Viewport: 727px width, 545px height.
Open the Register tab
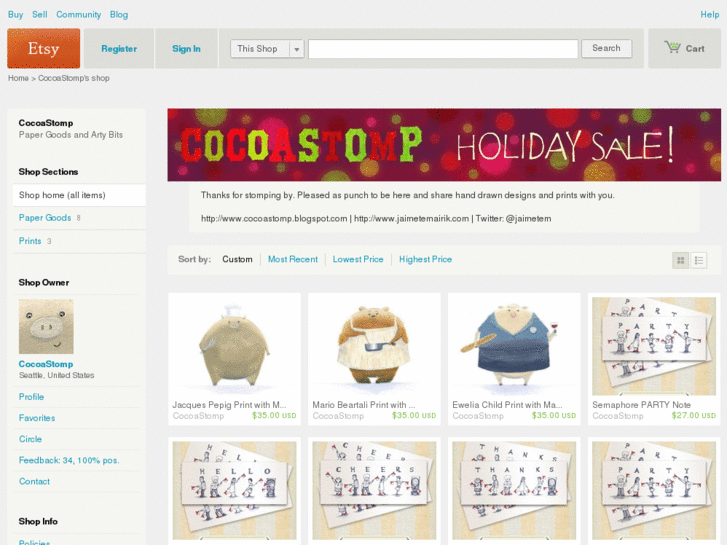tap(119, 49)
